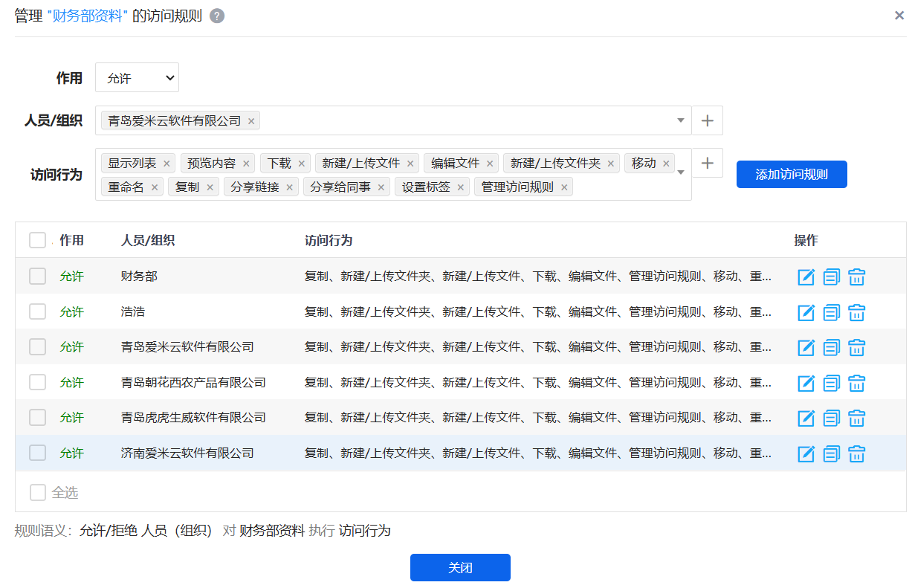Image resolution: width=912 pixels, height=588 pixels.
Task: Edit the 青岛朝花西农产品有限公司 rule
Action: point(806,383)
